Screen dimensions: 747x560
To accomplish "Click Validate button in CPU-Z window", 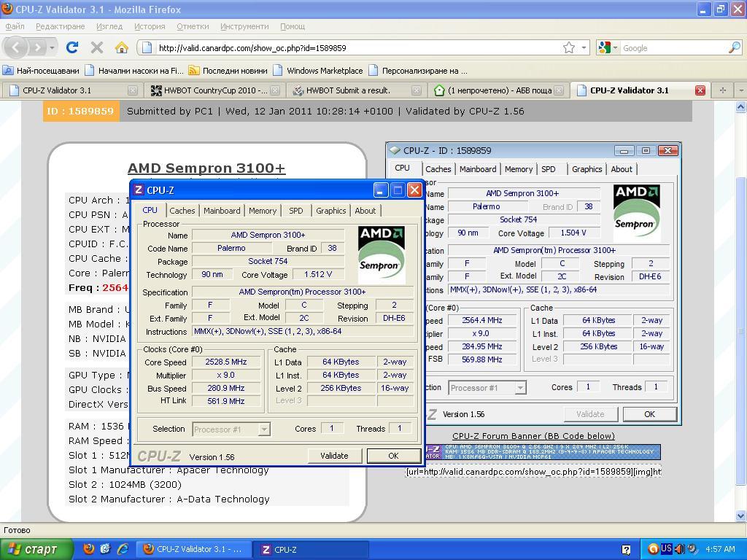I will 334,456.
